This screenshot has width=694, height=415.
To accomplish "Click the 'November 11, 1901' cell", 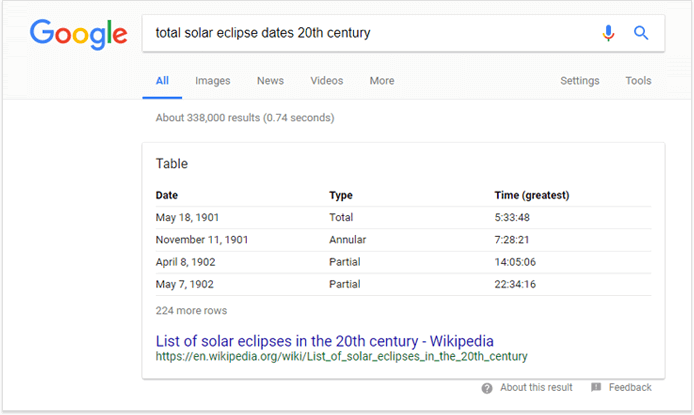I will [202, 240].
